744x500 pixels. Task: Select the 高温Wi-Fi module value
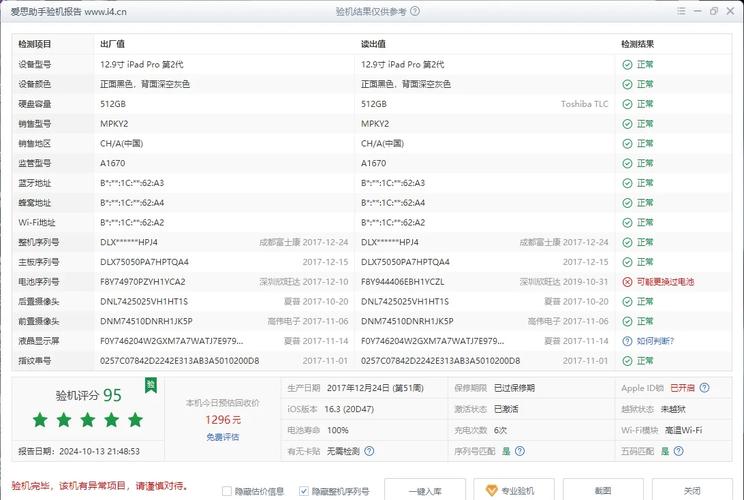point(683,430)
